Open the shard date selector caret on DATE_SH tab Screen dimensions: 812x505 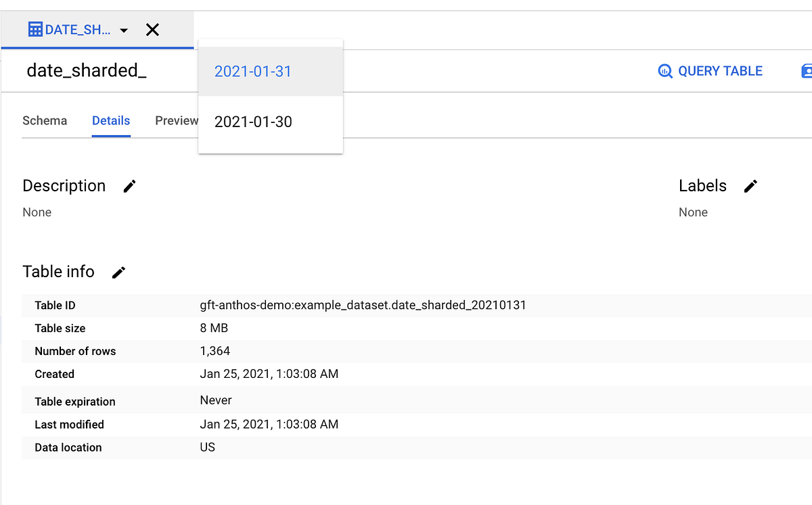click(x=123, y=30)
